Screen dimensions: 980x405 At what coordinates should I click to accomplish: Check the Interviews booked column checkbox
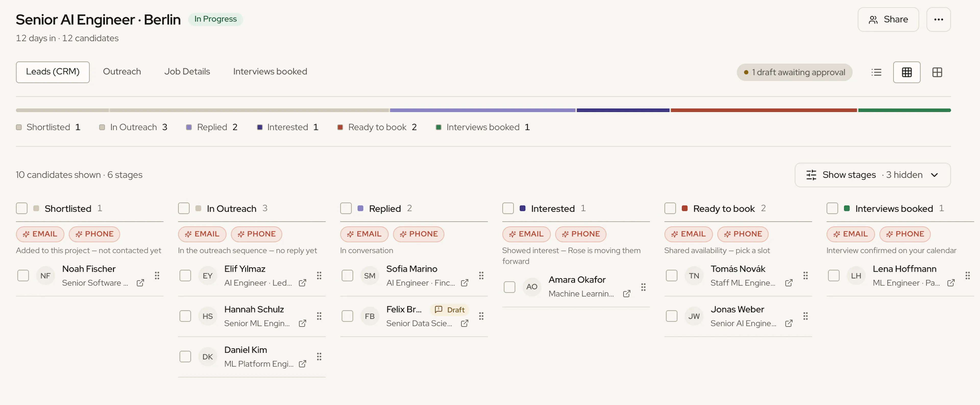(832, 208)
